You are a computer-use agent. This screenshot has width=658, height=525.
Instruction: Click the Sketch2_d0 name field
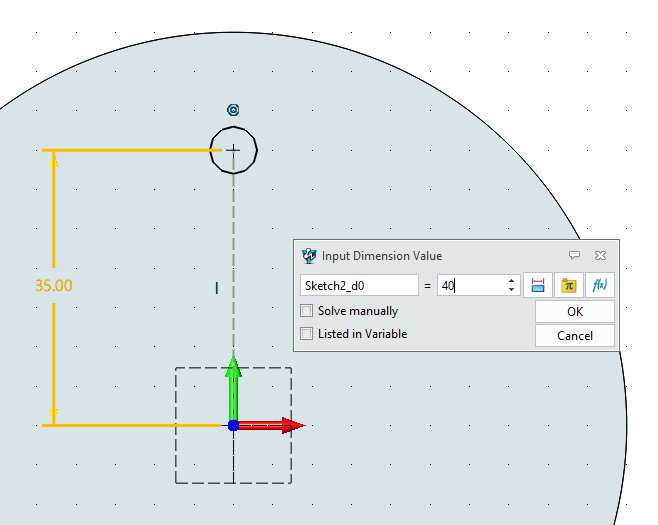point(359,285)
